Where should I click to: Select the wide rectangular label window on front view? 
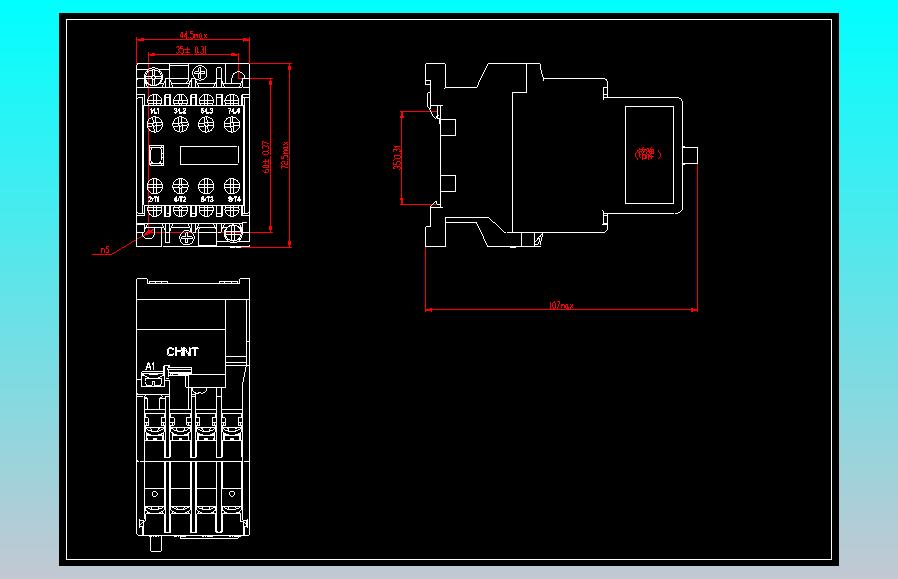209,155
